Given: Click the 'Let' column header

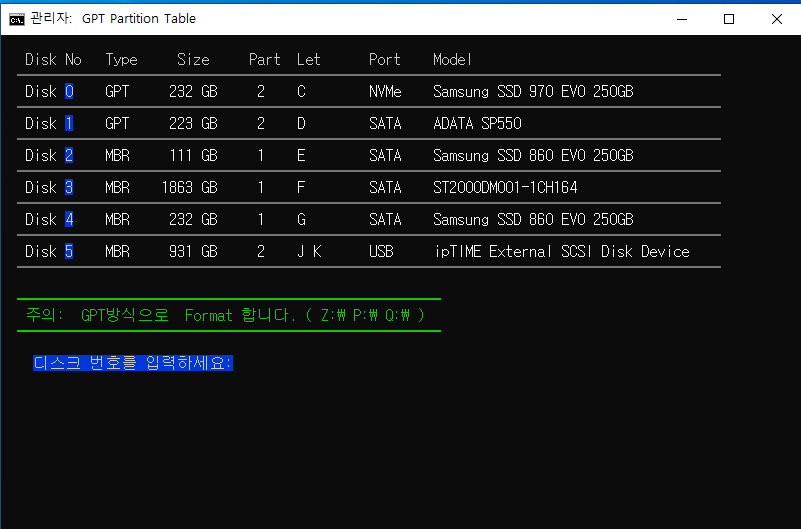Looking at the screenshot, I should 309,60.
